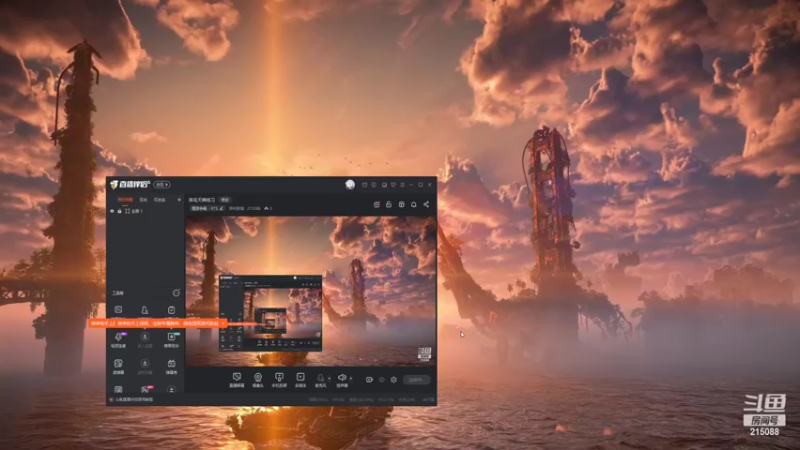800x450 pixels.
Task: Click the orange notification banner text
Action: [x=155, y=323]
